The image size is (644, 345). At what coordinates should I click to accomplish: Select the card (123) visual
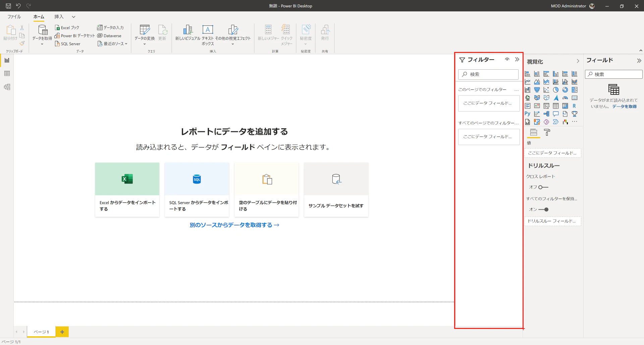[575, 98]
